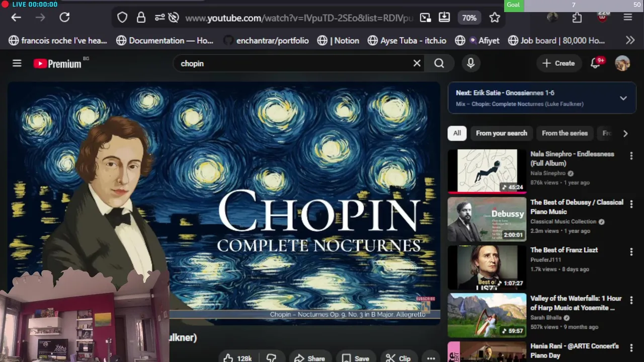The image size is (644, 362).
Task: Open the Best of Franz Liszt thumbnail
Action: click(x=487, y=267)
